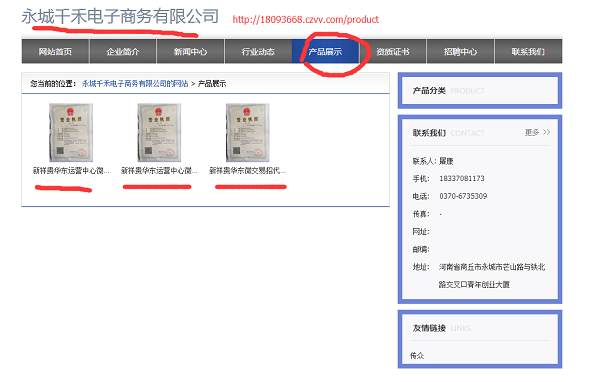Open the 传众 friendly link

coord(417,356)
